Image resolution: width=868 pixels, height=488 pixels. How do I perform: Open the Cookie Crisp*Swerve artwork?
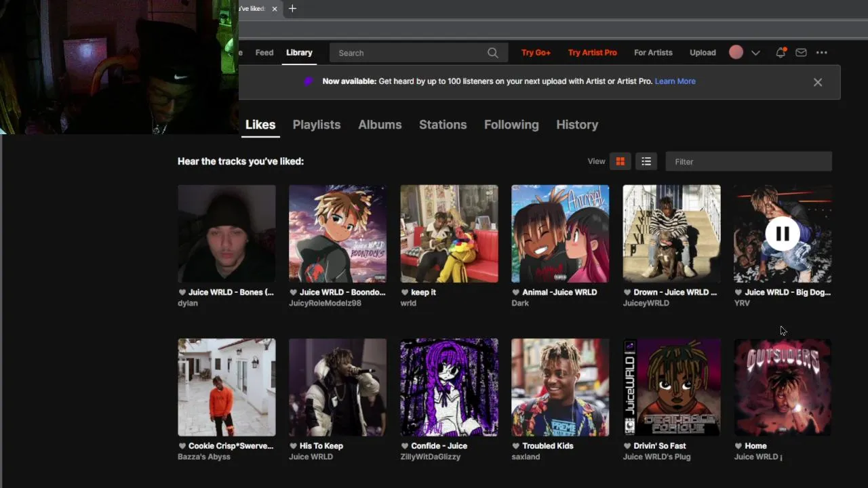226,388
